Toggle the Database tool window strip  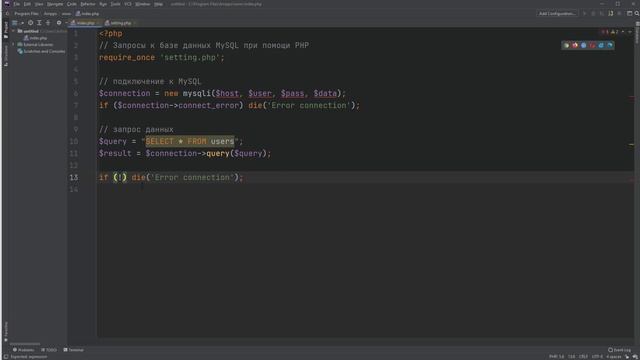point(637,32)
